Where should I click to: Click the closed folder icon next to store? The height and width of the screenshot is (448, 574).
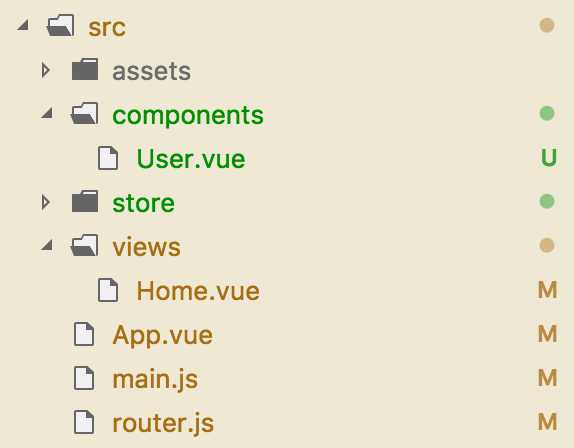point(85,201)
